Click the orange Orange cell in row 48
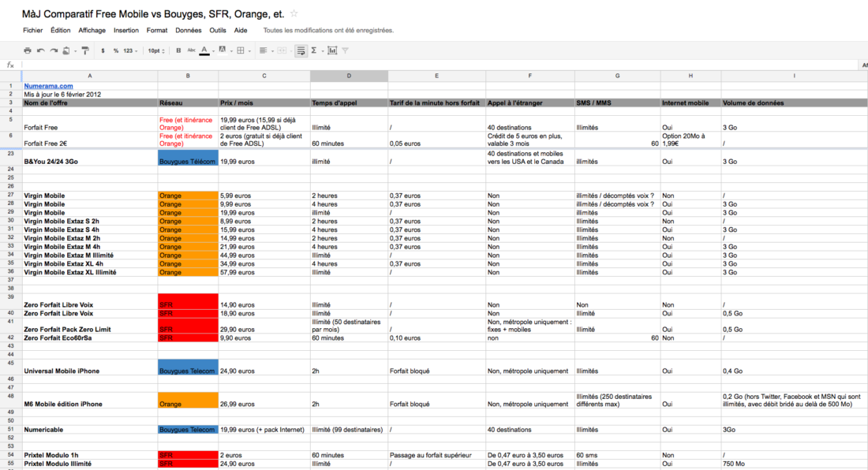 coord(188,401)
